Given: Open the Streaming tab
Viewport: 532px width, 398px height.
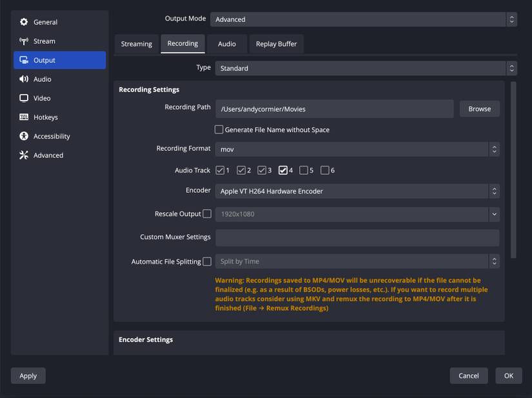Looking at the screenshot, I should 136,44.
